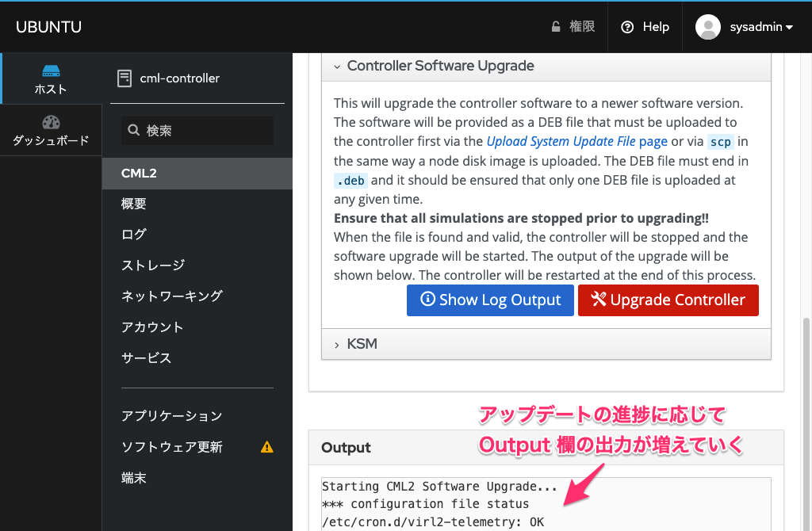Click the scp code snippet
The width and height of the screenshot is (812, 531).
(720, 142)
